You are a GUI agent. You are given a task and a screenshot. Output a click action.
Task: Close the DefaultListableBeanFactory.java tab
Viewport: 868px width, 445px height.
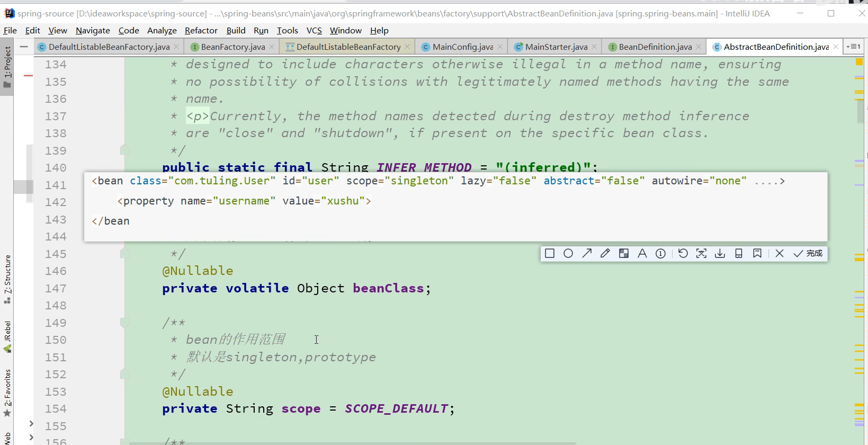pyautogui.click(x=177, y=47)
